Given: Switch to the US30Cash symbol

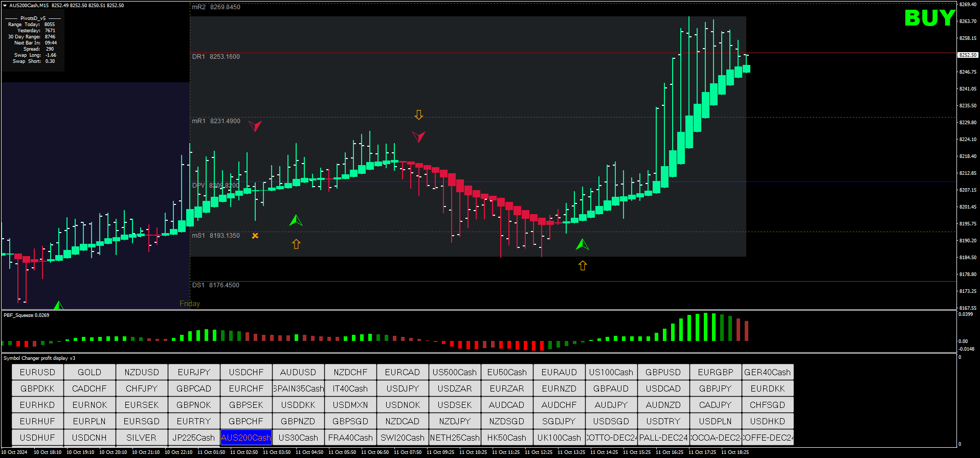Looking at the screenshot, I should (298, 438).
